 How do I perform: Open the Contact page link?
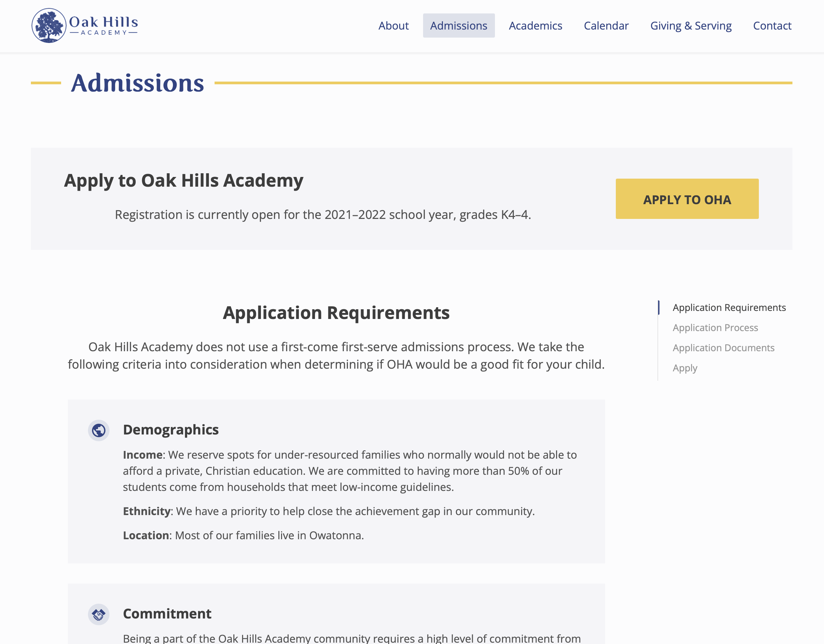tap(772, 26)
